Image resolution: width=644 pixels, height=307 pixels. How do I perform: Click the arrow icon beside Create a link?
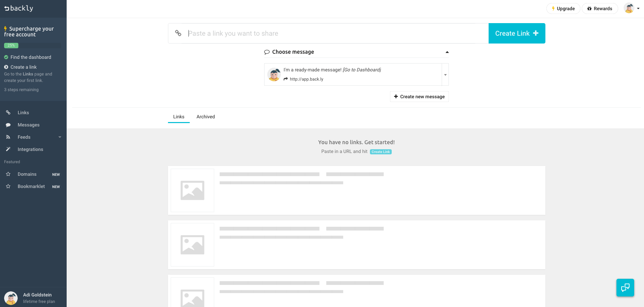[x=6, y=67]
